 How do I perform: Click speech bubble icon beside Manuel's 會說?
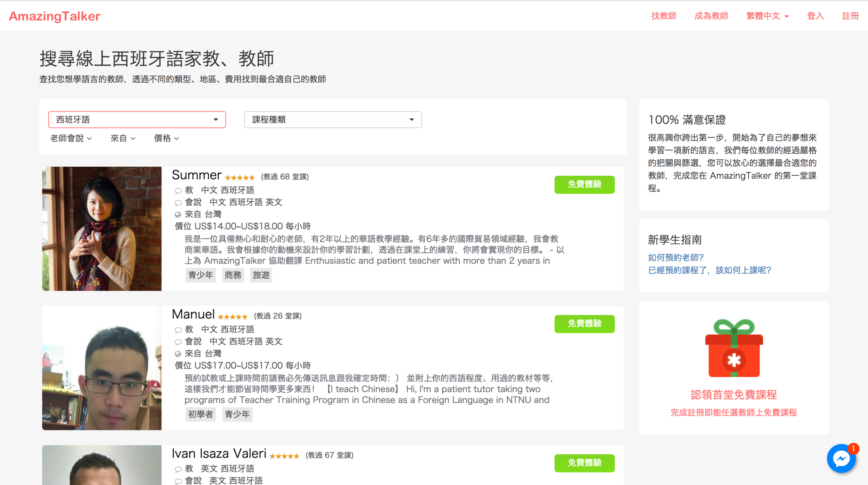pos(178,342)
